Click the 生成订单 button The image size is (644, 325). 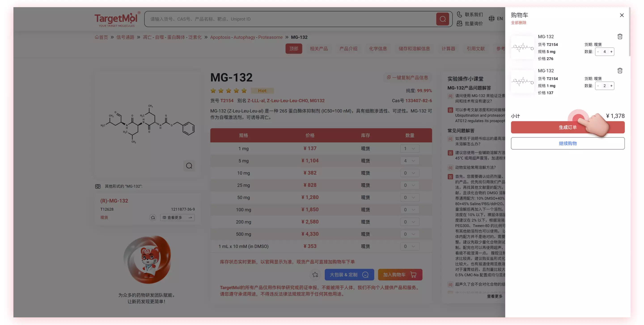[x=568, y=127]
